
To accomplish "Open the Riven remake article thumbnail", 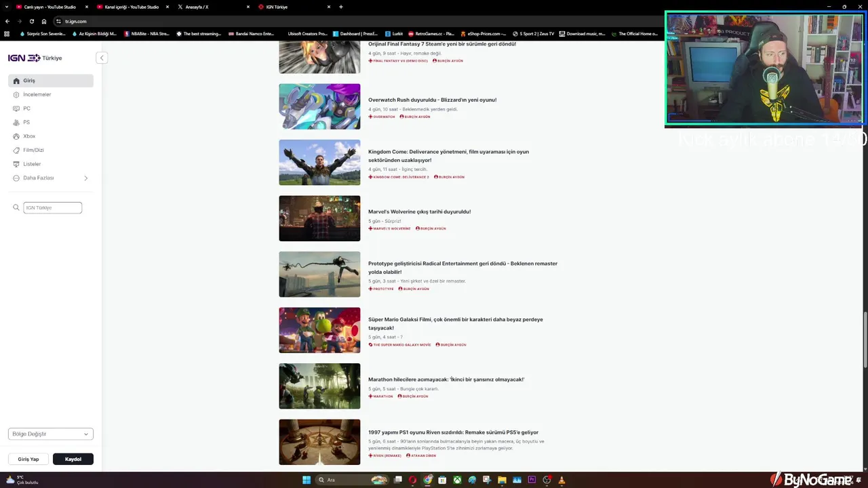I will 319,442.
